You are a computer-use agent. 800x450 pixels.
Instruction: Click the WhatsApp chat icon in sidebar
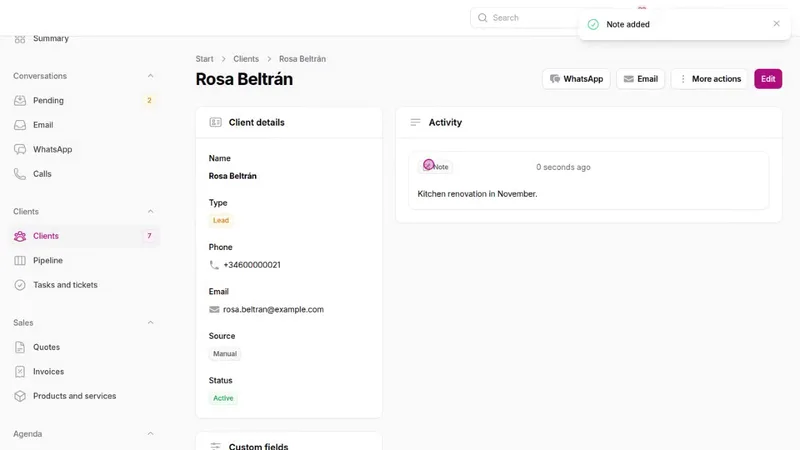pos(20,149)
